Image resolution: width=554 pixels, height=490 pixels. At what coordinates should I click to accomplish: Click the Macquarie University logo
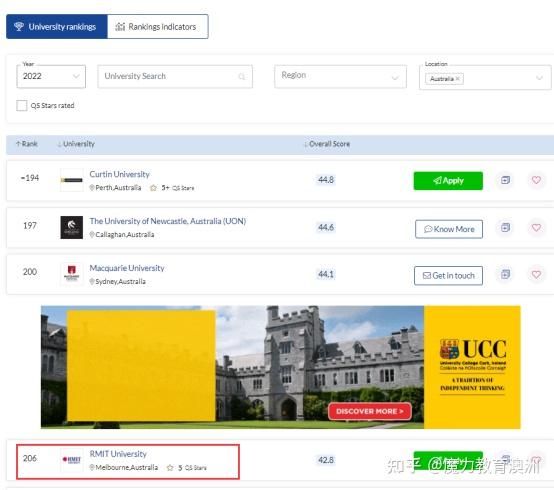click(71, 274)
